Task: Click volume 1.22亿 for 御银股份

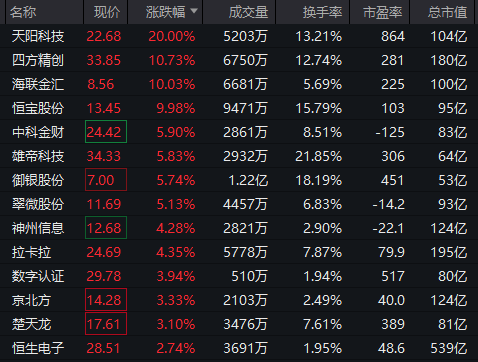Action: tap(248, 180)
